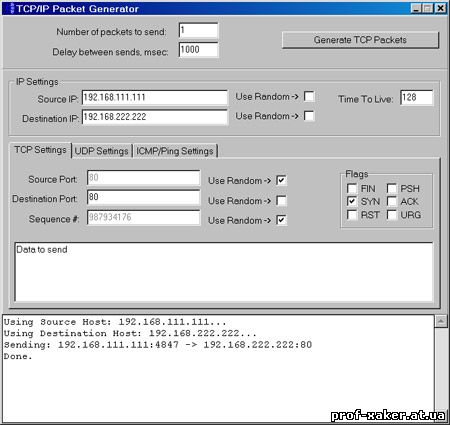Disable Use Random for Sequence number
Viewport: 450px width, 425px height.
(x=281, y=220)
